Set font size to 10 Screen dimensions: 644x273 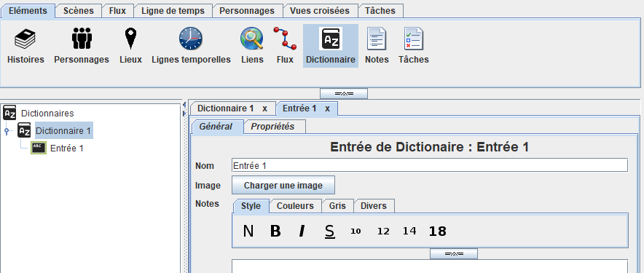[x=356, y=231]
